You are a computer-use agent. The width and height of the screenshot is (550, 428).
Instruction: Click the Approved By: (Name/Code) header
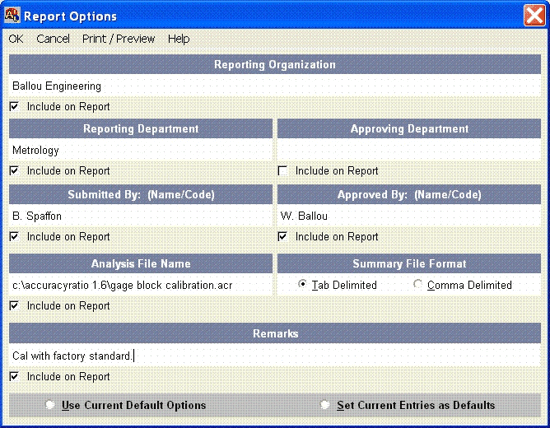pyautogui.click(x=409, y=194)
